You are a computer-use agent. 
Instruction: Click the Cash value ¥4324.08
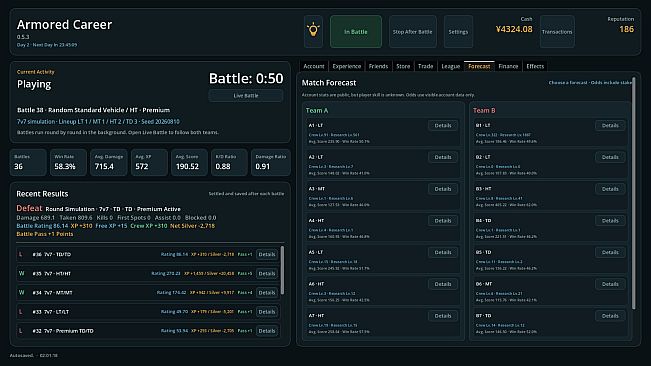(x=514, y=29)
